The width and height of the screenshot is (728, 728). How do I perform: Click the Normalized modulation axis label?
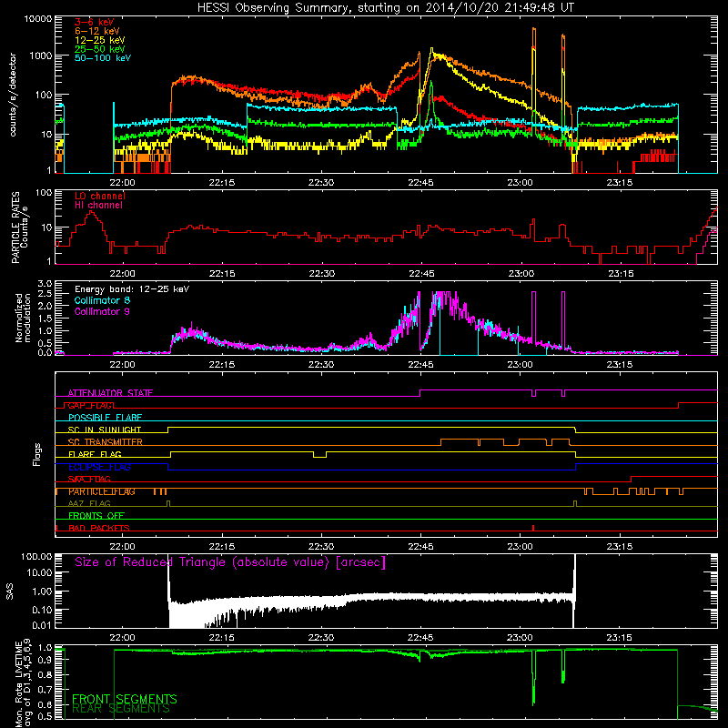coord(23,318)
